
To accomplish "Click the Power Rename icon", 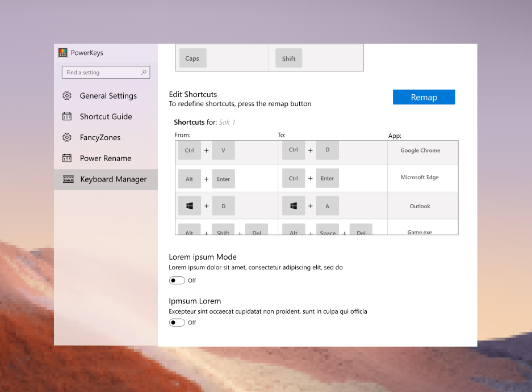I will (69, 158).
